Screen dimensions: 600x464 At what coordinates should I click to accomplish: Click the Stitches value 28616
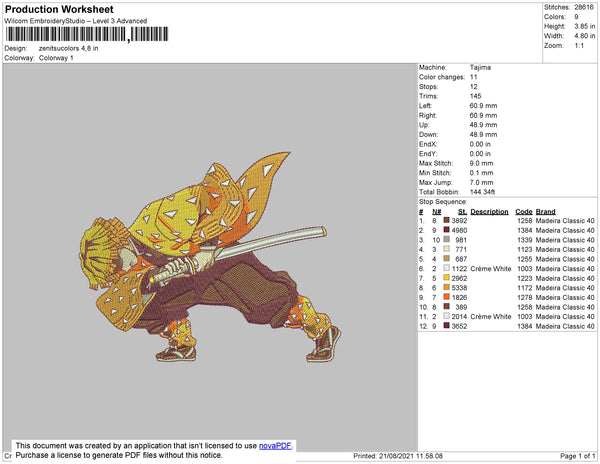(584, 7)
